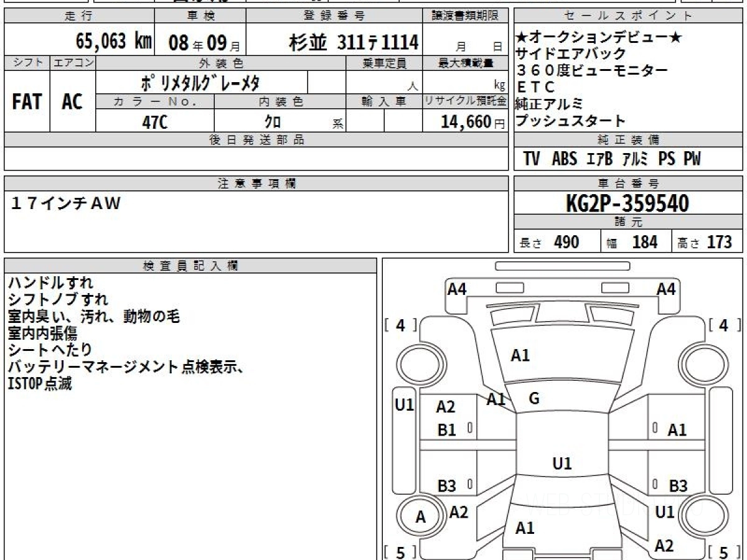Click PW in the equipment row
The image size is (747, 560).
point(692,159)
